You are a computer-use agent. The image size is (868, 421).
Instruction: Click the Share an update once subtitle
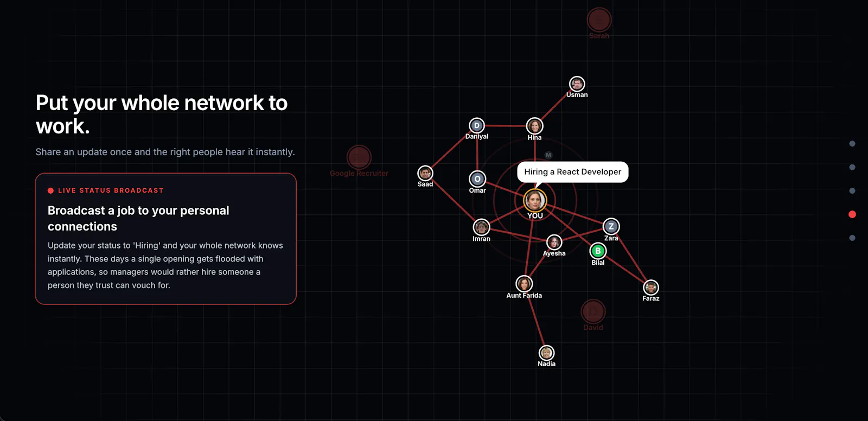click(165, 152)
